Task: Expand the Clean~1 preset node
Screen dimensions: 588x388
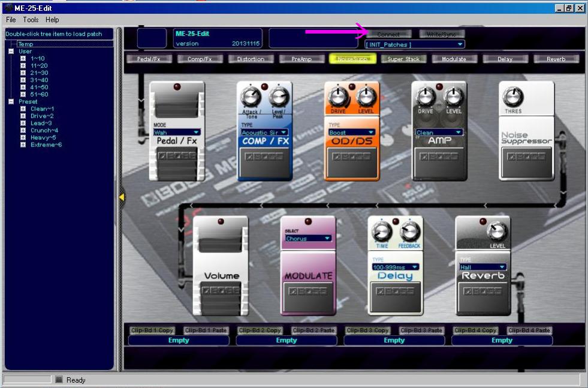Action: tap(23, 109)
